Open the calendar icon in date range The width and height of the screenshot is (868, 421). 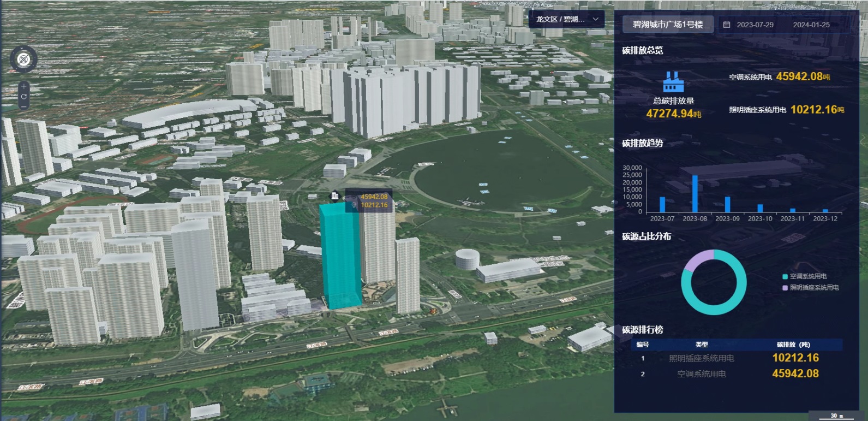[727, 25]
